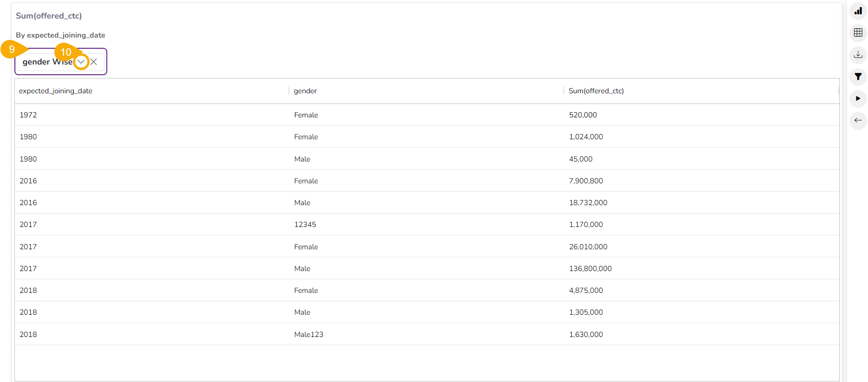Click the By expected_joining_date subtitle
The image size is (868, 382).
60,35
